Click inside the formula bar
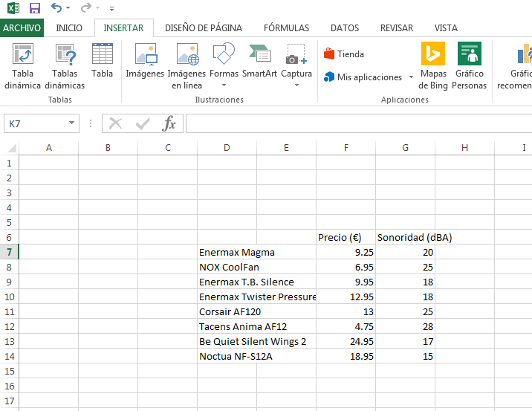 pyautogui.click(x=359, y=123)
